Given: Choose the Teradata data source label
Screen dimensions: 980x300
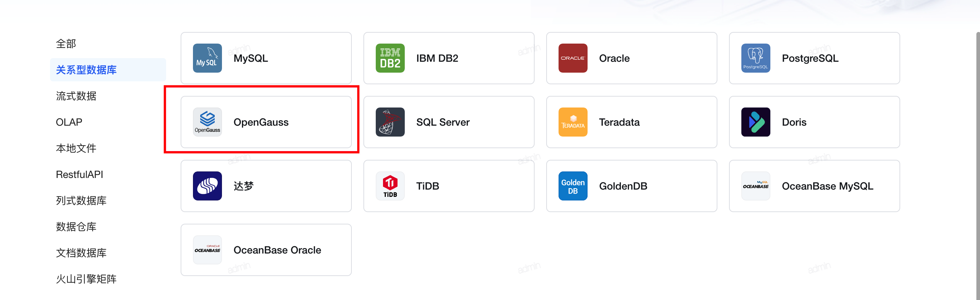Looking at the screenshot, I should [619, 122].
